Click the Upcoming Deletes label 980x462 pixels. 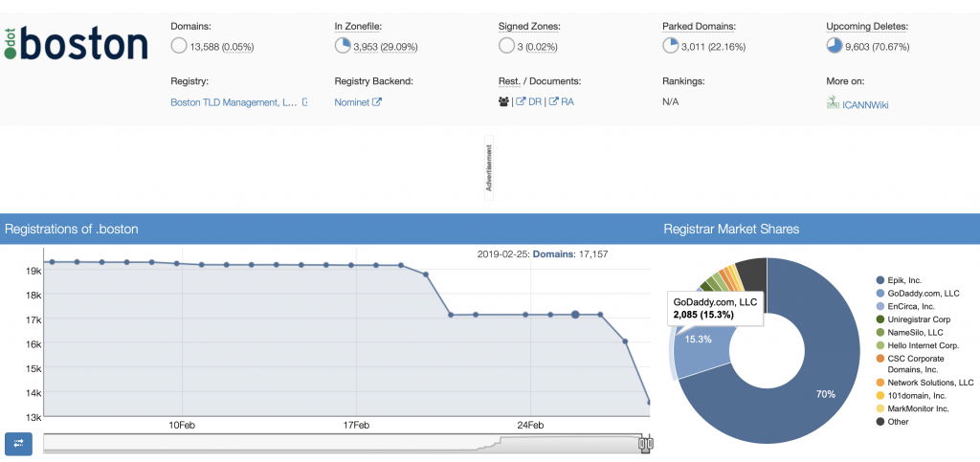tap(867, 26)
